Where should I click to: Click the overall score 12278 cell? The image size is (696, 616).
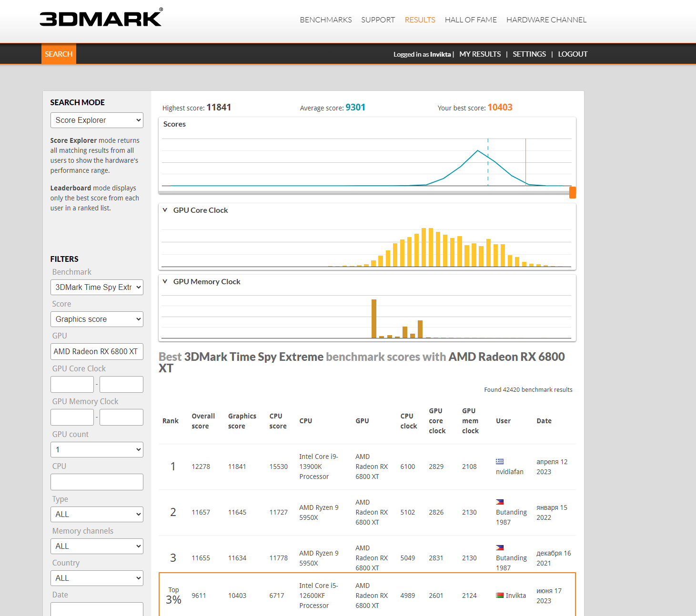coord(201,467)
